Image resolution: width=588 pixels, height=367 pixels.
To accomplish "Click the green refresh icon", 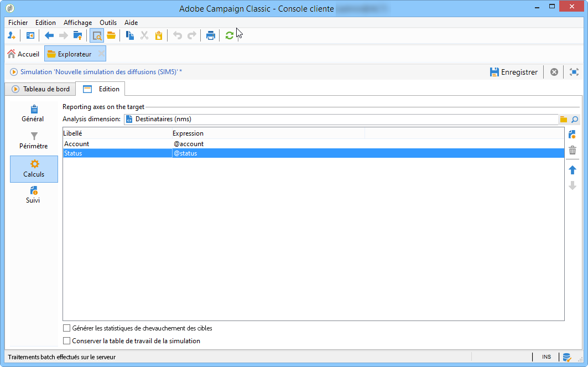I will [230, 35].
